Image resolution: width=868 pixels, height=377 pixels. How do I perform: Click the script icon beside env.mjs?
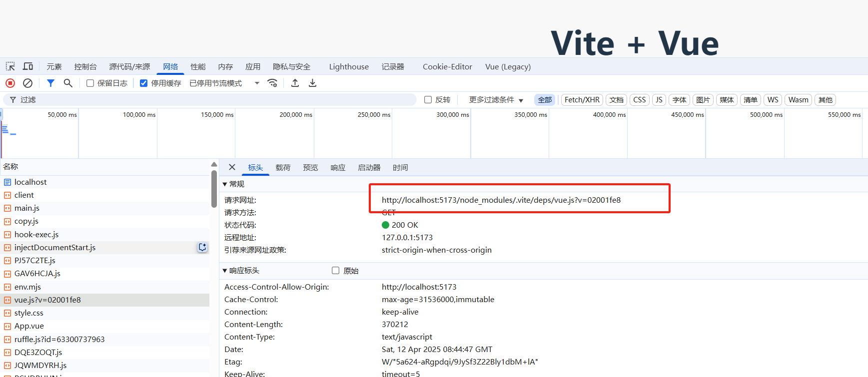click(7, 287)
